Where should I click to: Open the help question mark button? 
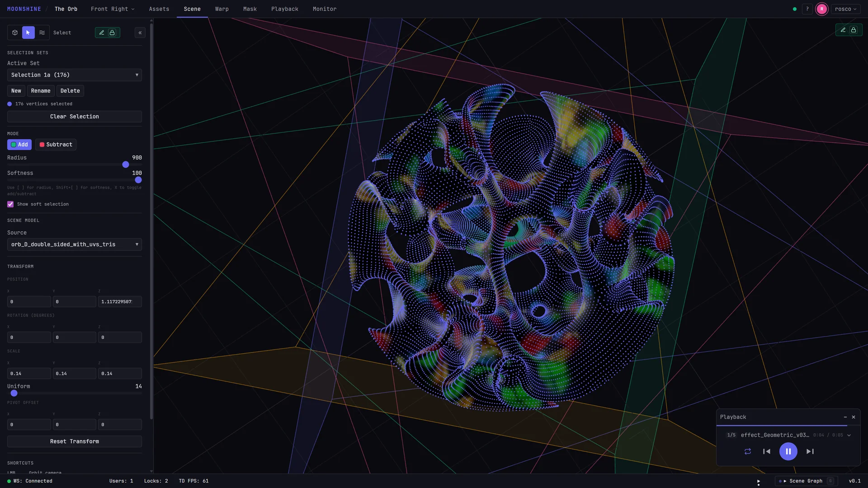click(807, 9)
